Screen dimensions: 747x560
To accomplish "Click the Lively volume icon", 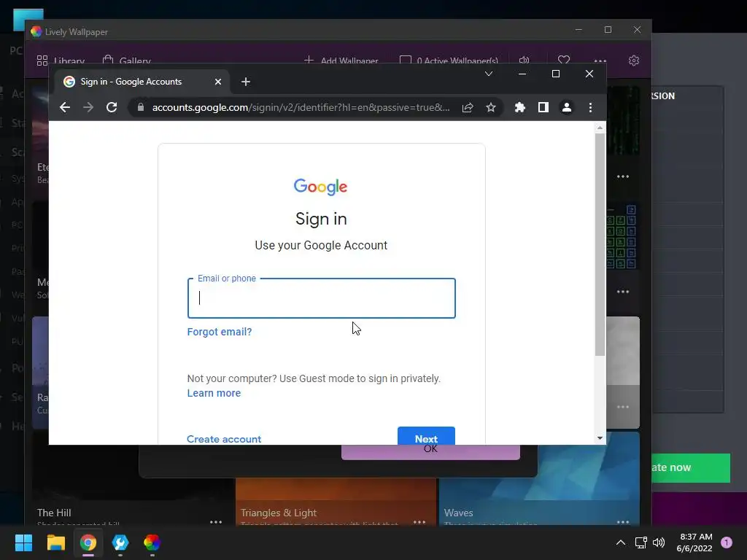I will coord(524,60).
